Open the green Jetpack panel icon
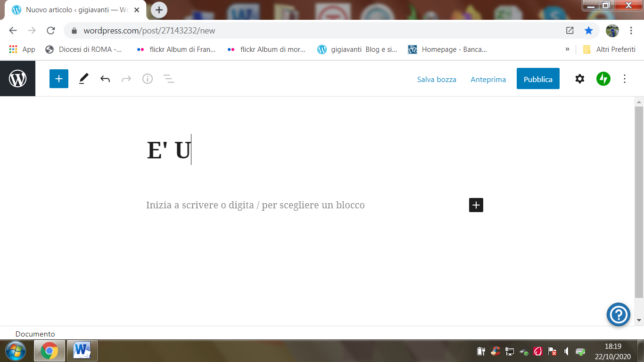 pos(603,79)
